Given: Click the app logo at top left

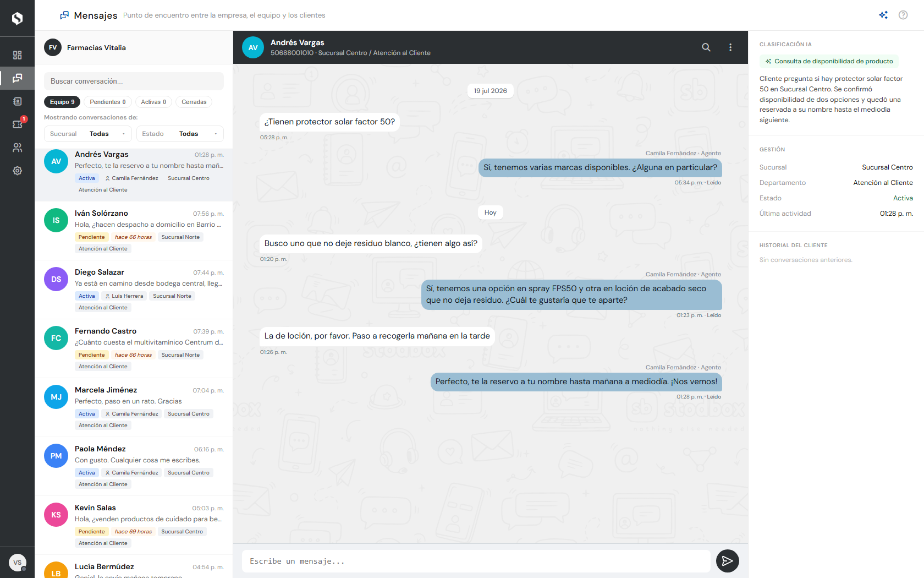Looking at the screenshot, I should tap(17, 18).
